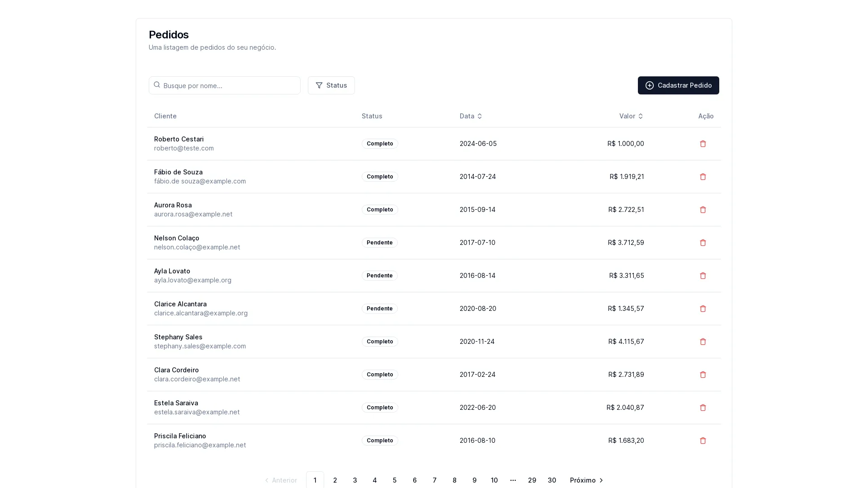Go to page 2 of orders
The height and width of the screenshot is (488, 868).
(x=335, y=480)
